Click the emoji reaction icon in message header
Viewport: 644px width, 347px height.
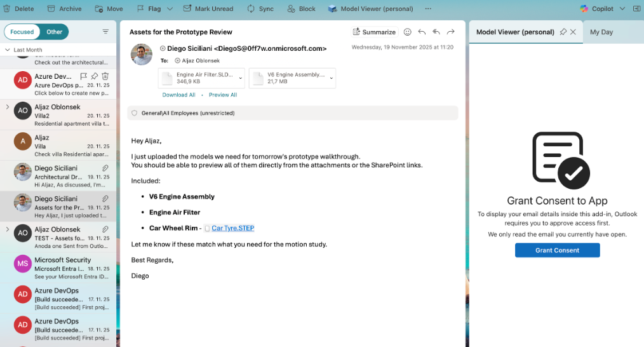coord(408,32)
